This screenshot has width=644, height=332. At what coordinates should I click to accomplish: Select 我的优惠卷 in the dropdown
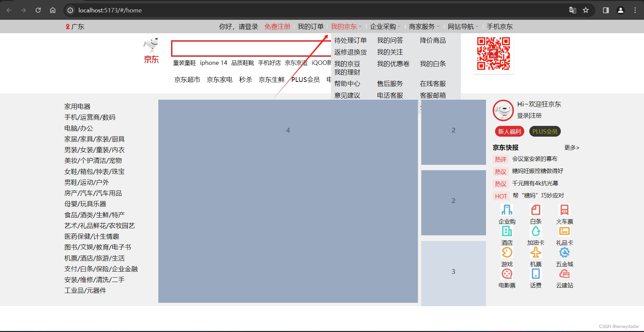coord(393,64)
